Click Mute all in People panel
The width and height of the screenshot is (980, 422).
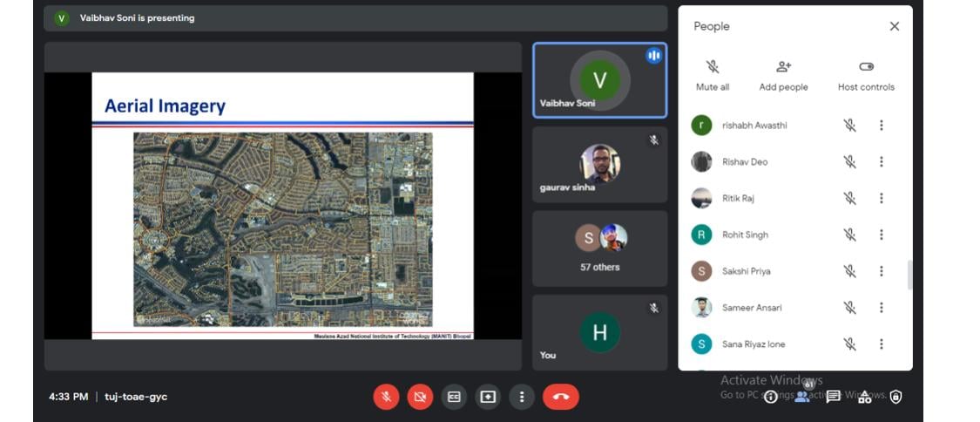click(713, 75)
